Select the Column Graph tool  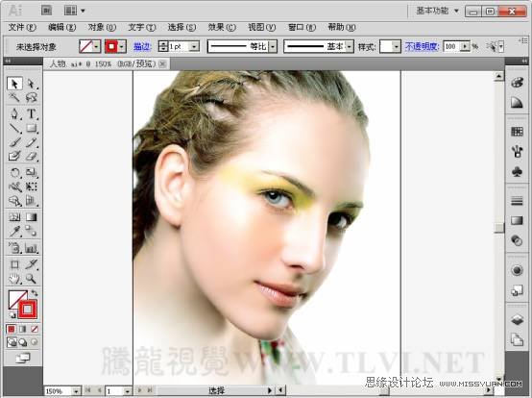(x=32, y=248)
